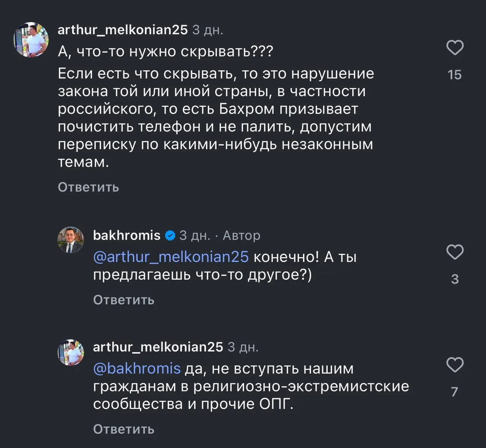
Task: Tap heart on the reply mentioning ОПГ
Action: 454,365
